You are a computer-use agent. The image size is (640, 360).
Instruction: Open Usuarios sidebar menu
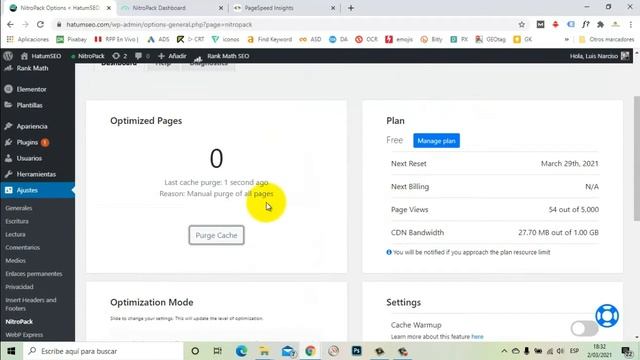click(x=29, y=158)
